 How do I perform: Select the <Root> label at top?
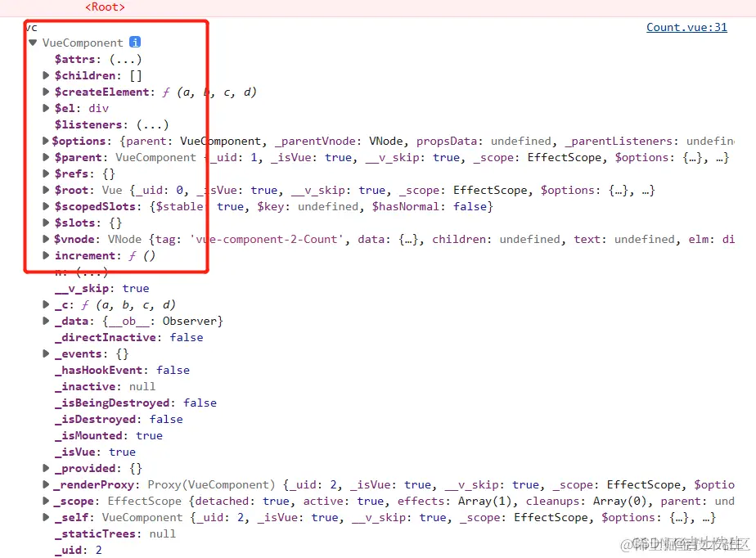105,7
